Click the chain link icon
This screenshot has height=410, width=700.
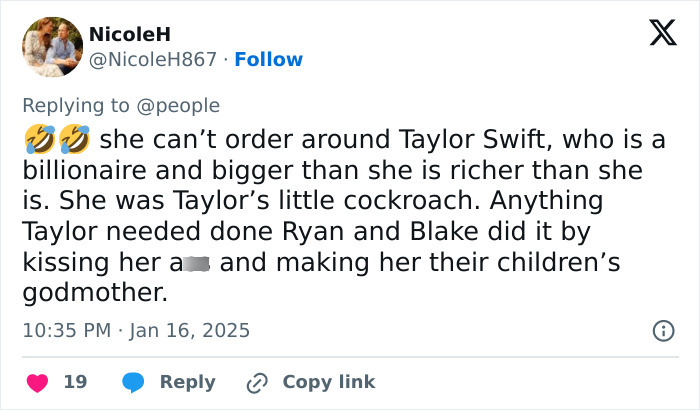258,382
